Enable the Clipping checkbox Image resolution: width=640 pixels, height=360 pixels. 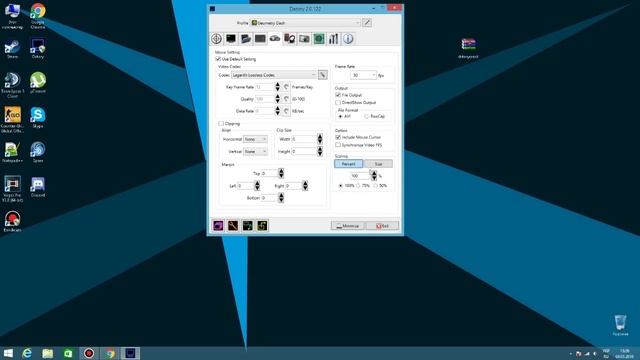point(221,123)
